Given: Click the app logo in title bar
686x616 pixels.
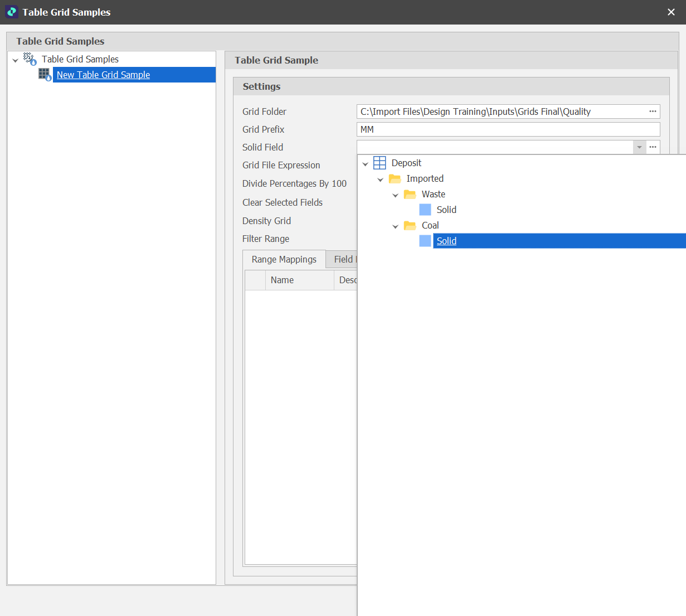Looking at the screenshot, I should click(x=12, y=12).
